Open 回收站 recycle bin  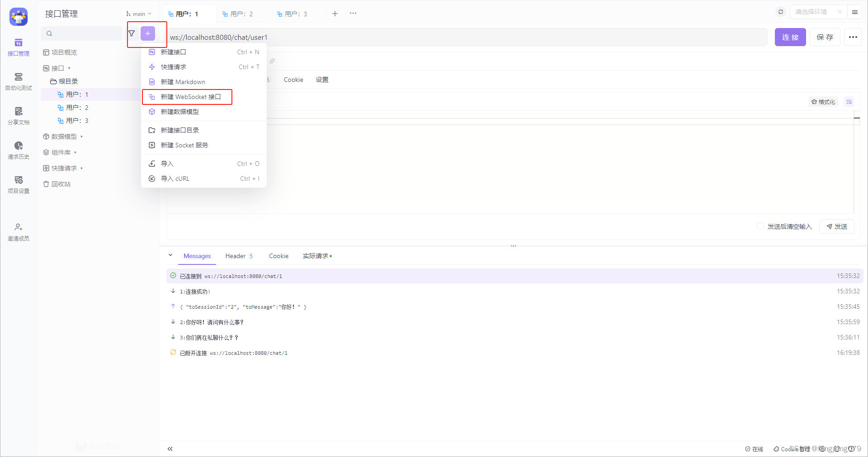(x=57, y=184)
